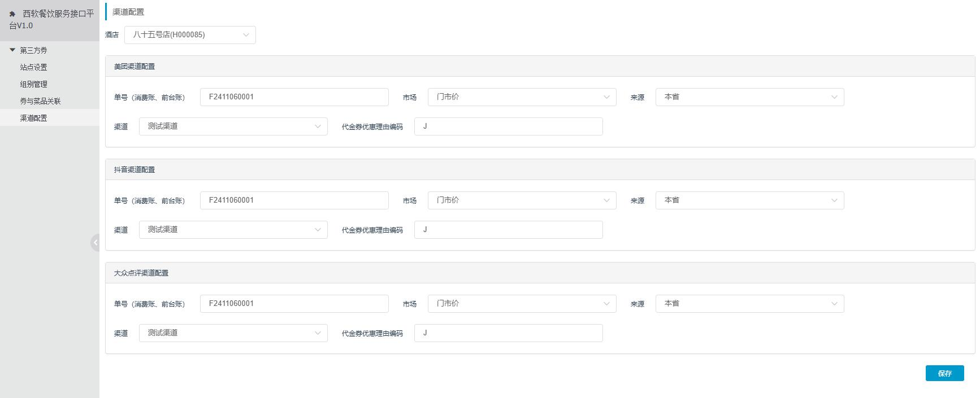Open the 市场 dropdown in 抖音渠道配置
The height and width of the screenshot is (398, 980).
522,200
